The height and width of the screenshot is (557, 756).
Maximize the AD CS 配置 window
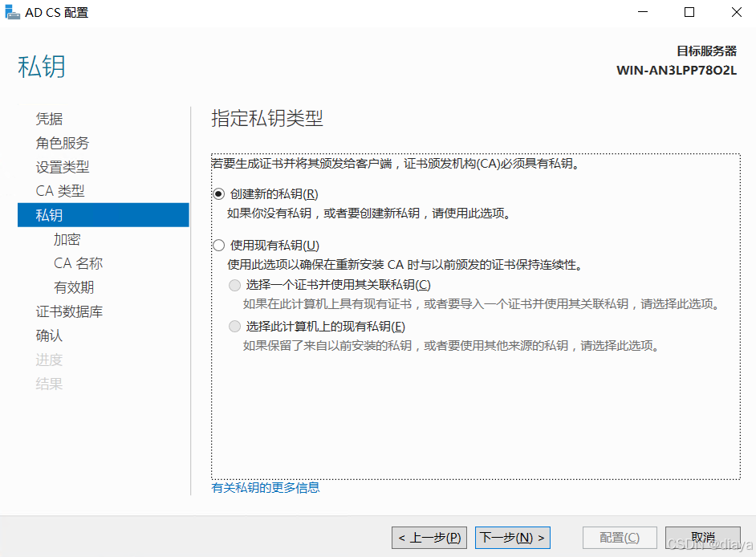[x=689, y=12]
